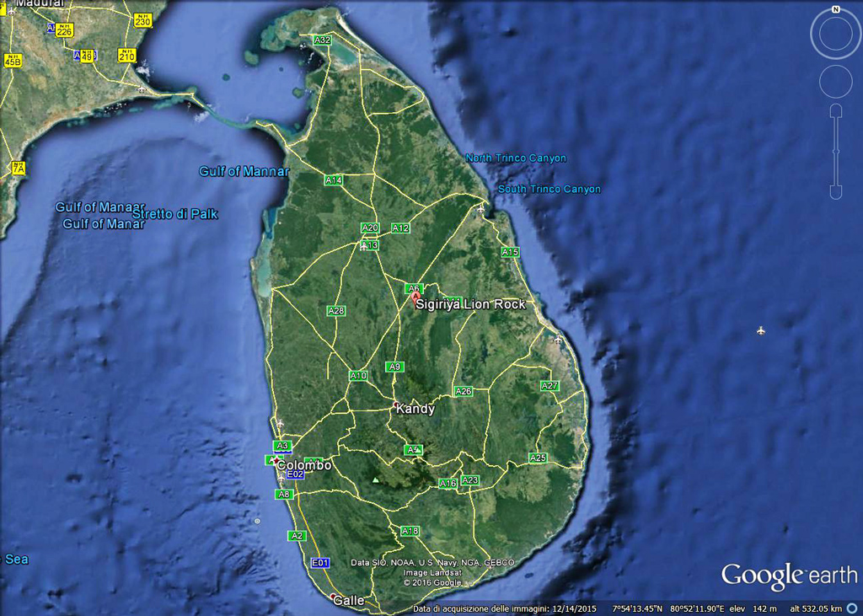Click the Kandy city label

pos(415,410)
